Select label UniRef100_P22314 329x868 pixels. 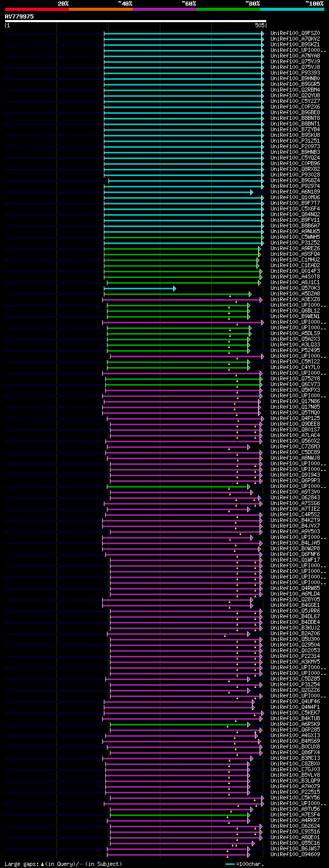[x=295, y=656]
